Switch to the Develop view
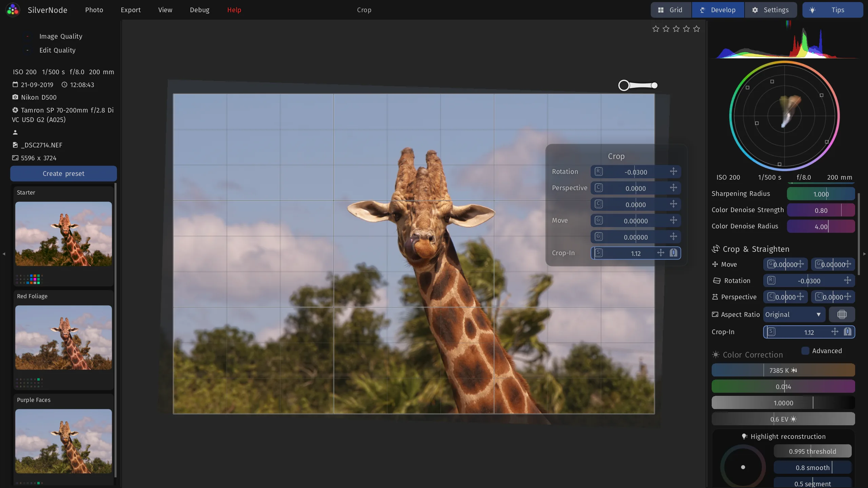868x488 pixels. pyautogui.click(x=718, y=10)
